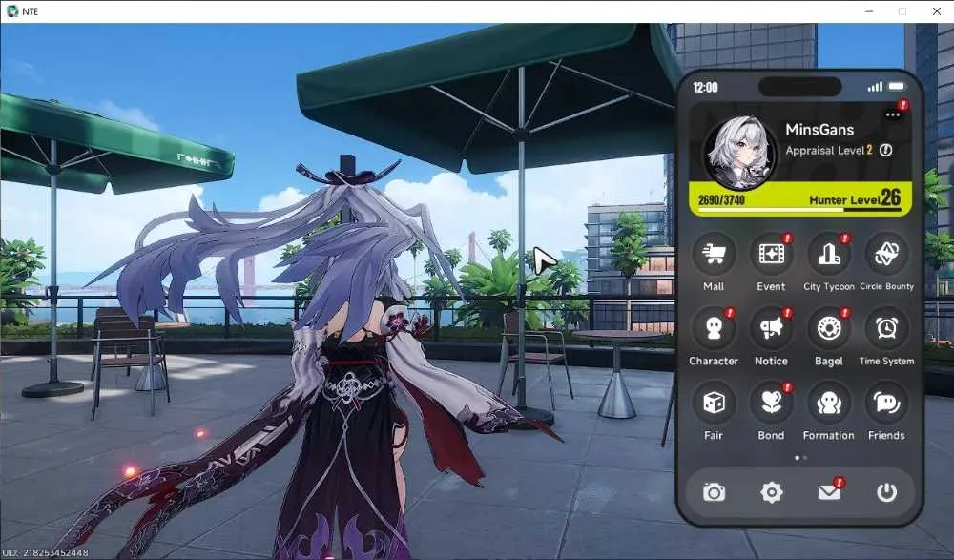The image size is (954, 560).
Task: Close the NTE window
Action: click(x=937, y=11)
